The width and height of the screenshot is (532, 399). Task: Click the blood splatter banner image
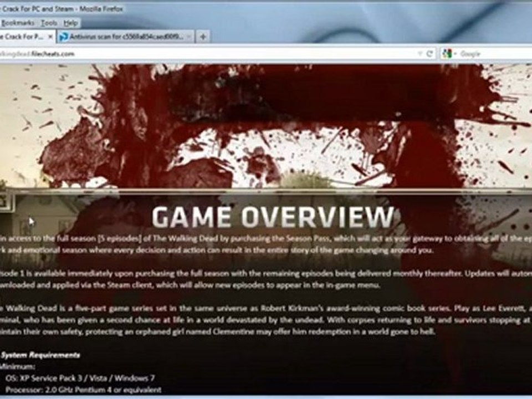[x=266, y=126]
